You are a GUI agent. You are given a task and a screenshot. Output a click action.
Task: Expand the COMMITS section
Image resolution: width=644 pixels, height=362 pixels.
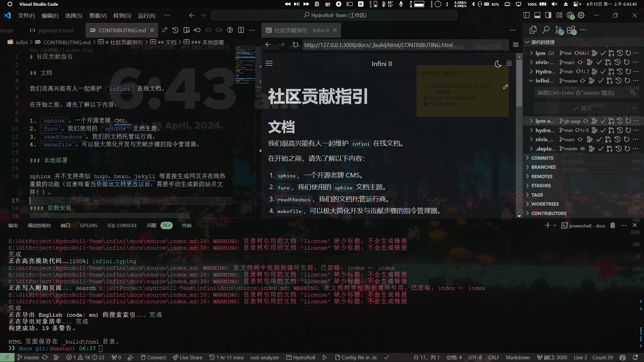[x=542, y=158]
